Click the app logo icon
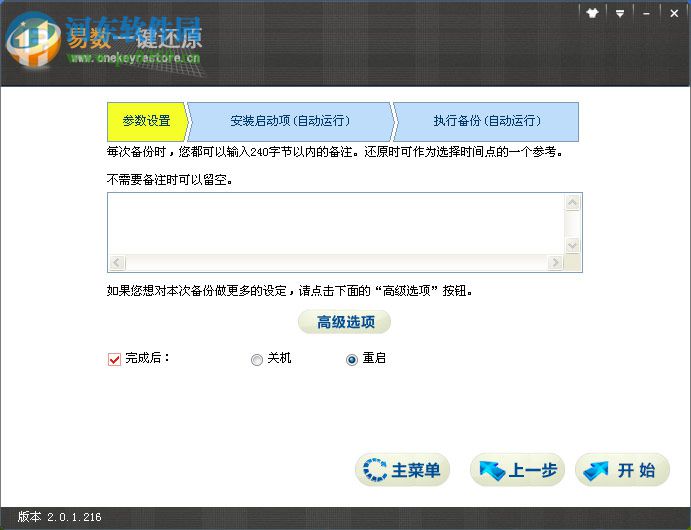Image resolution: width=691 pixels, height=530 pixels. (x=33, y=40)
